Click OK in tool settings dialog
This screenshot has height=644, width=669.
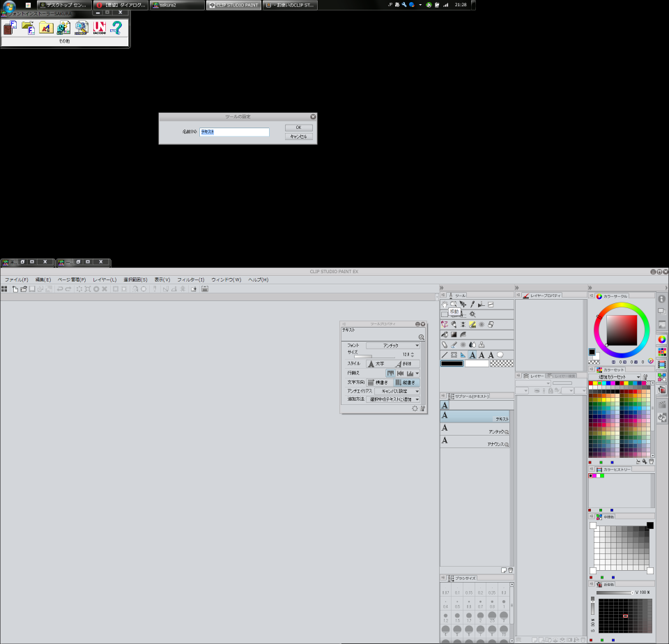pos(298,128)
